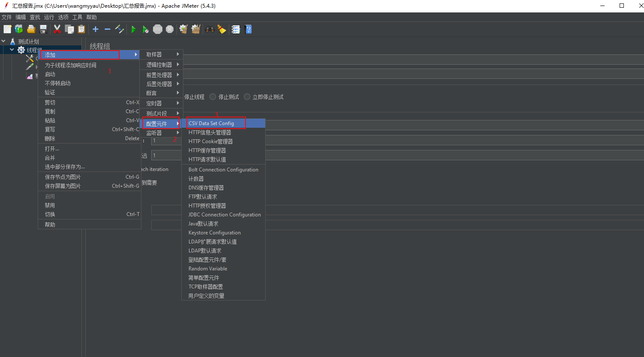
Task: Expand the 逻辑控制器 submenu
Action: [x=162, y=65]
